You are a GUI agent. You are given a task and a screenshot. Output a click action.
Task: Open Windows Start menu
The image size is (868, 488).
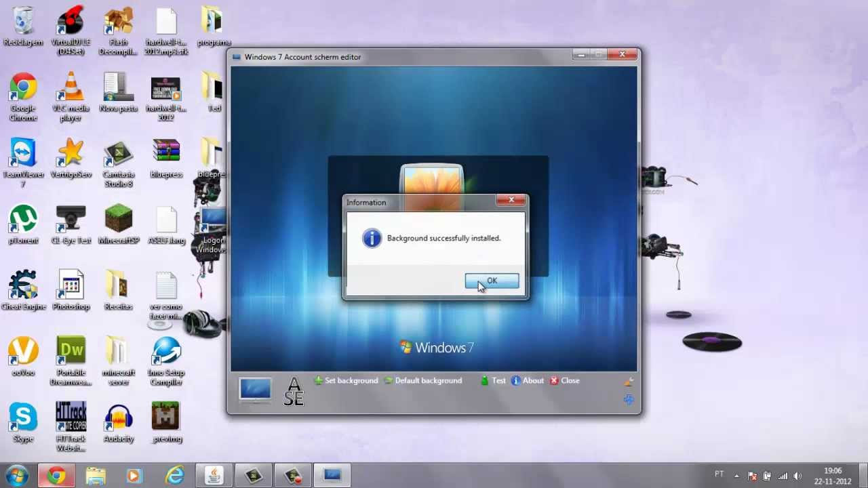point(16,475)
